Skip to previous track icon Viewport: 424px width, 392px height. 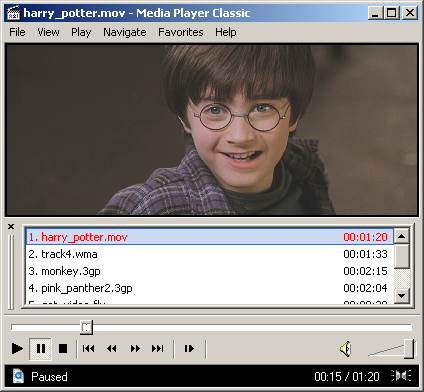[x=89, y=349]
